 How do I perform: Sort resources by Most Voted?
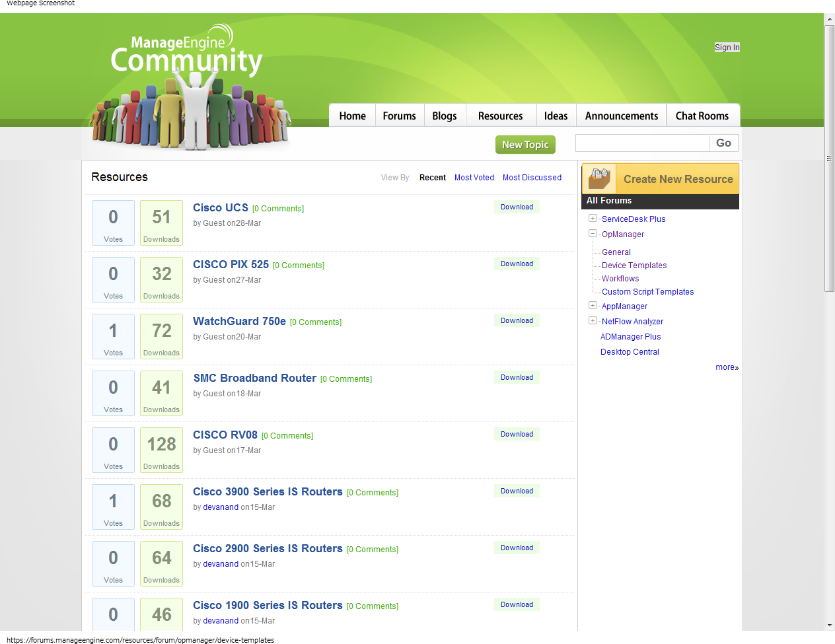pos(474,178)
